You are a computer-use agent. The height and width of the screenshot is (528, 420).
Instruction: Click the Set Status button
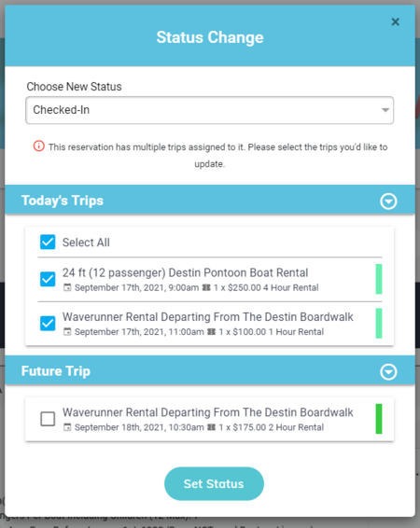tap(214, 483)
